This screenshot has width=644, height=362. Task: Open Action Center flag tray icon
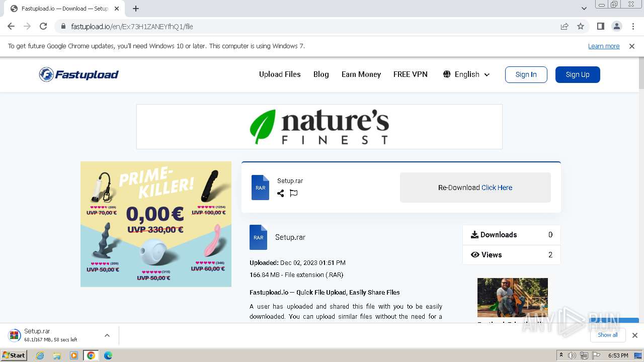coord(596,355)
